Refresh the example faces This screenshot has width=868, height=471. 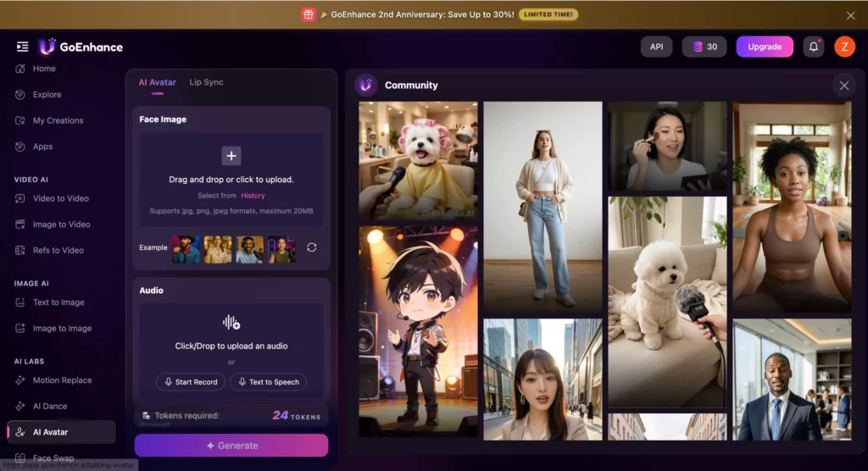(312, 247)
